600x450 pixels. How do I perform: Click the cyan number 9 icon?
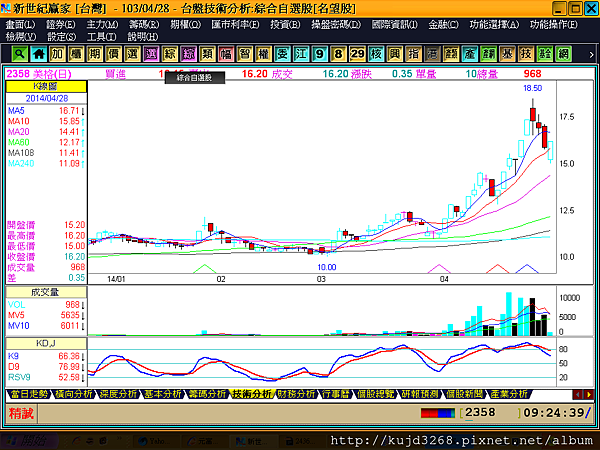320,54
